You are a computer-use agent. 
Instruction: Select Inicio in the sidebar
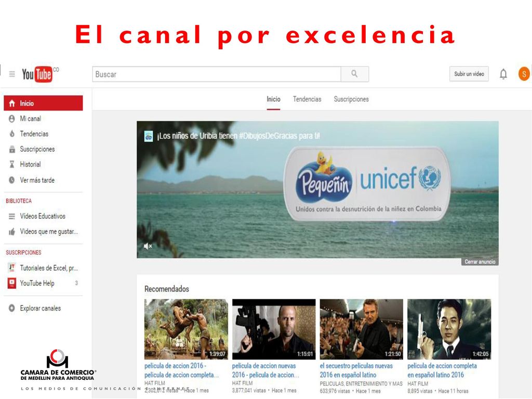coord(43,103)
